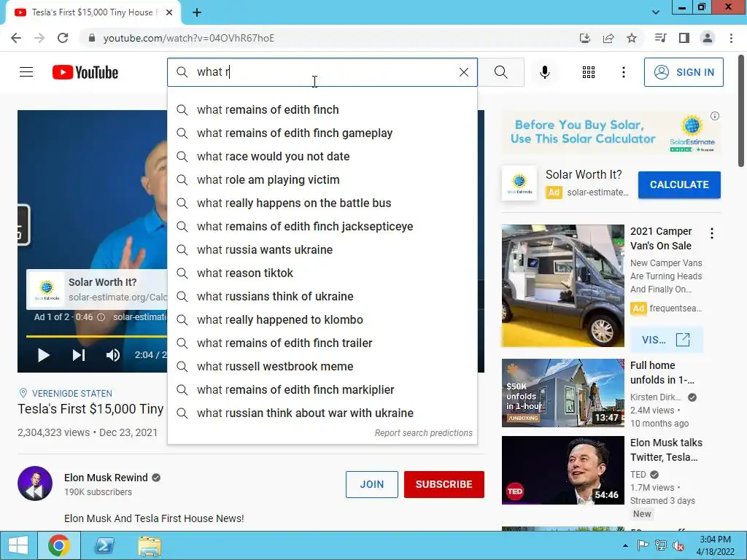Open PowerShell from the taskbar
The width and height of the screenshot is (747, 560).
pyautogui.click(x=104, y=545)
